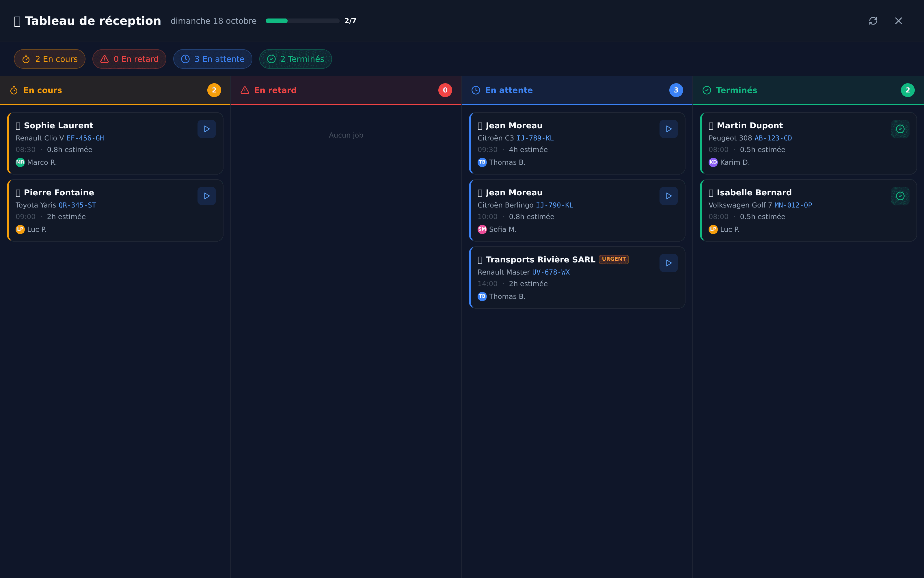Click check icon on Isabelle Bernard card

(900, 196)
